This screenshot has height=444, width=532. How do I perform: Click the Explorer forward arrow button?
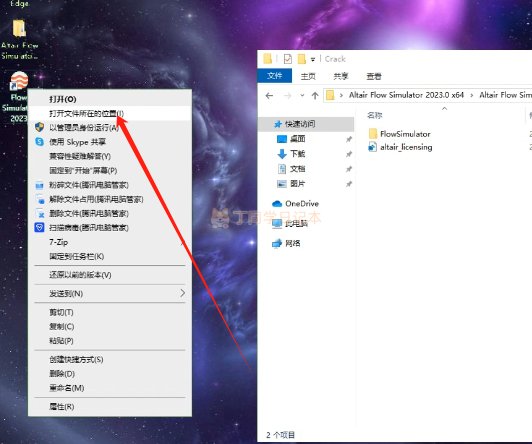click(287, 96)
